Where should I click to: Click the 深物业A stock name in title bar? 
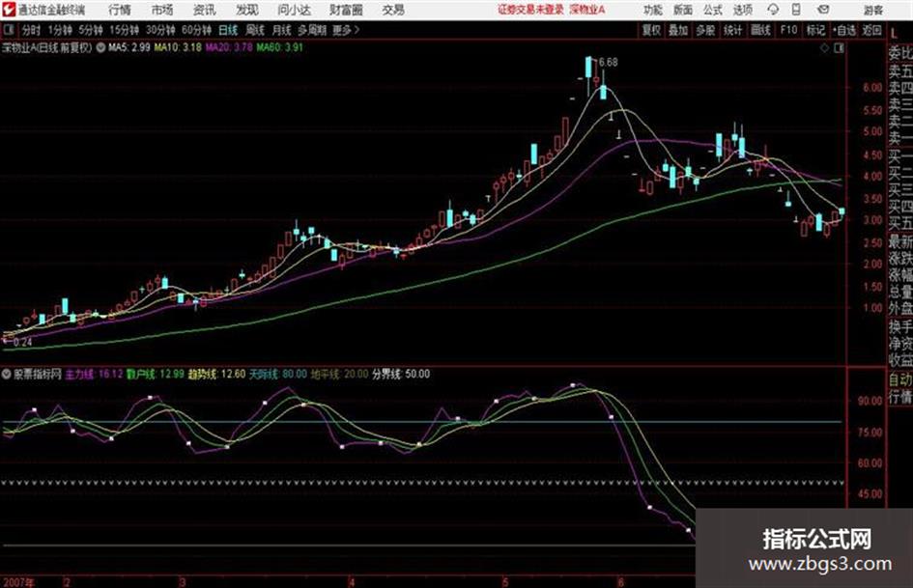[587, 10]
